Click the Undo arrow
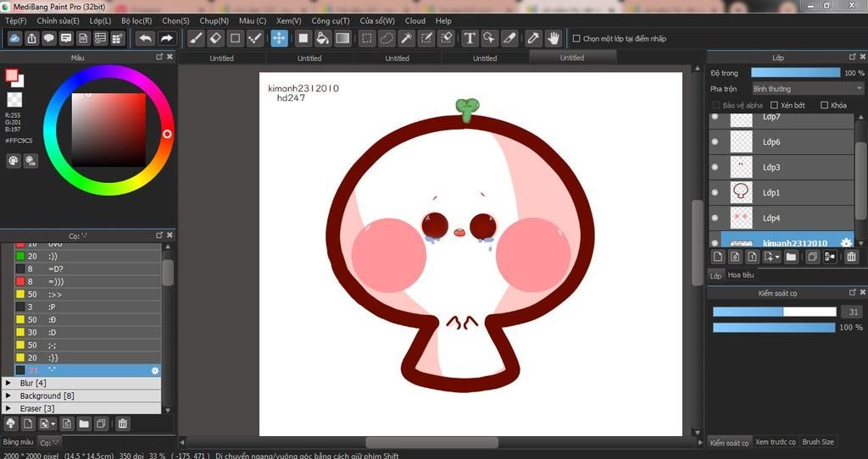 145,38
